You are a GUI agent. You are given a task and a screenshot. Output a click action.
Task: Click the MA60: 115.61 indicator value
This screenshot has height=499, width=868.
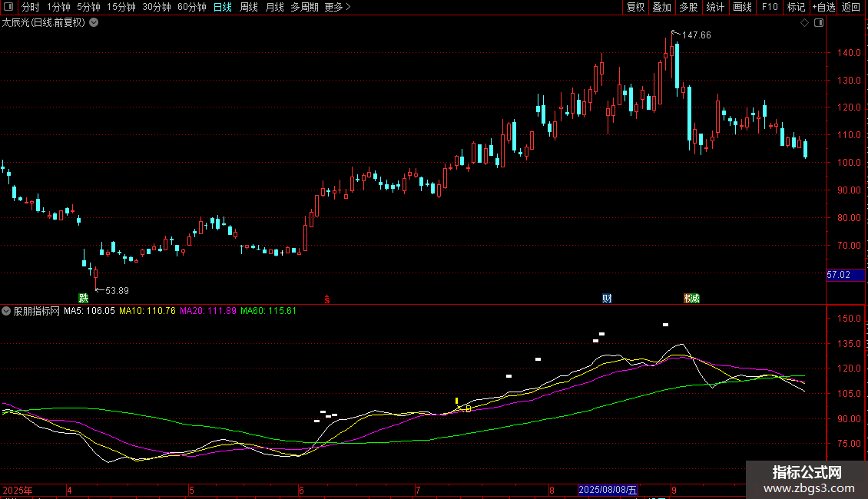click(269, 311)
